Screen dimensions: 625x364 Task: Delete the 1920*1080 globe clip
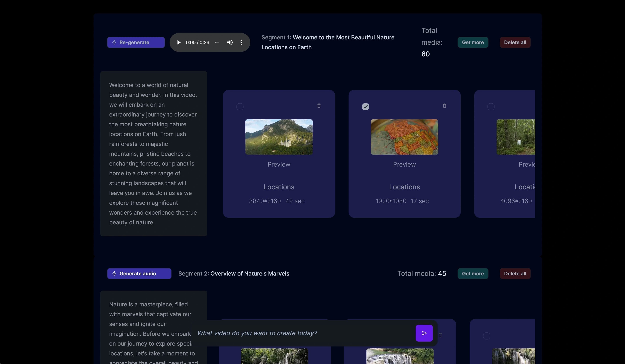click(444, 106)
